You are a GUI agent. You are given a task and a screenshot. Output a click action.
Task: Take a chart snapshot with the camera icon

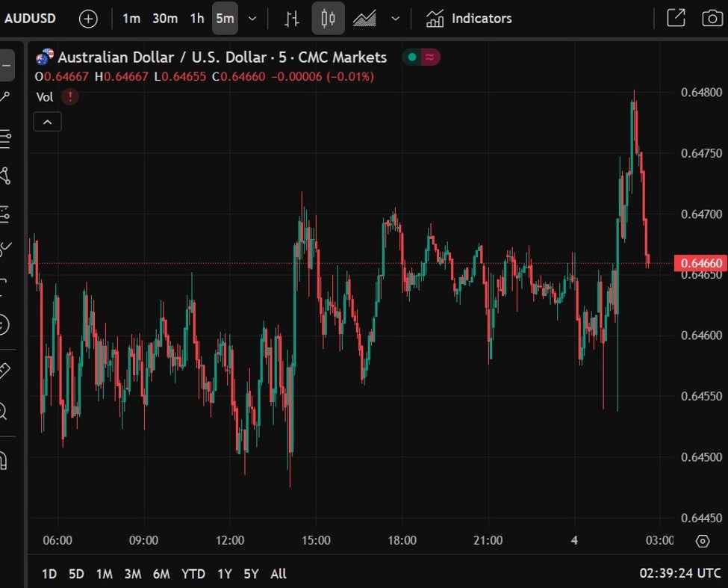click(x=712, y=18)
